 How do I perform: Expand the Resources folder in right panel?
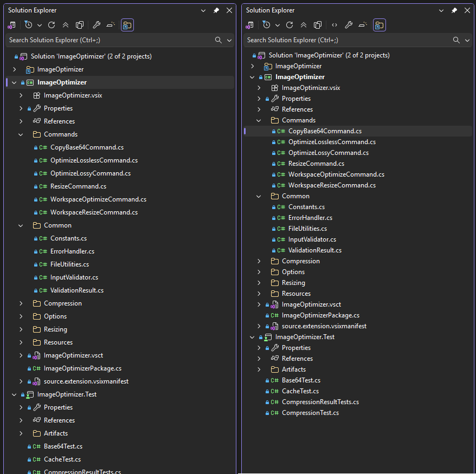259,293
